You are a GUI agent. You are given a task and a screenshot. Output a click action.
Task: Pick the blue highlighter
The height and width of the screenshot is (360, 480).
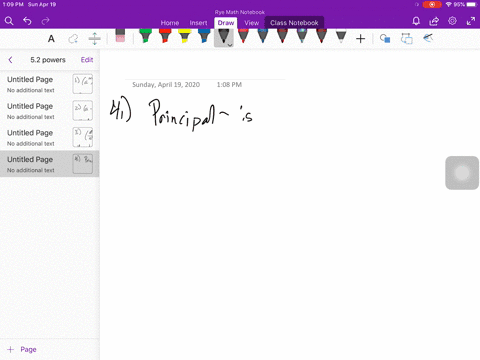[204, 36]
